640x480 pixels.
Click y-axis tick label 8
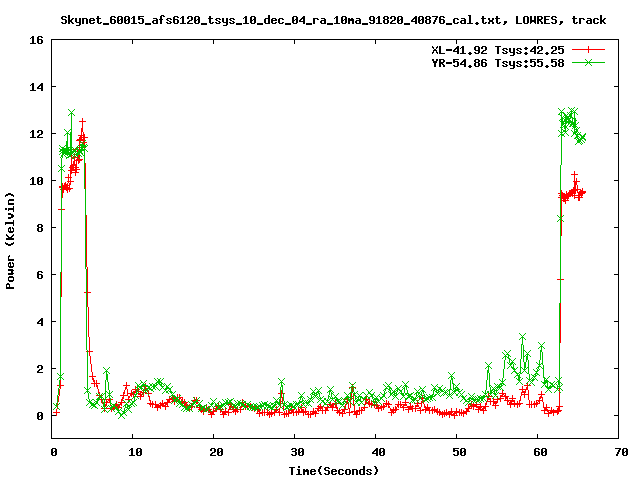[x=40, y=228]
